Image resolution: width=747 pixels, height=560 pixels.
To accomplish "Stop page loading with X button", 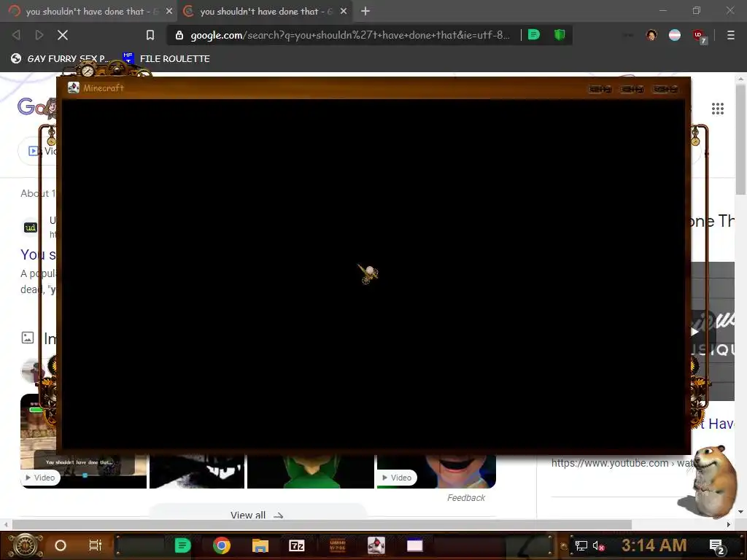I will point(63,35).
